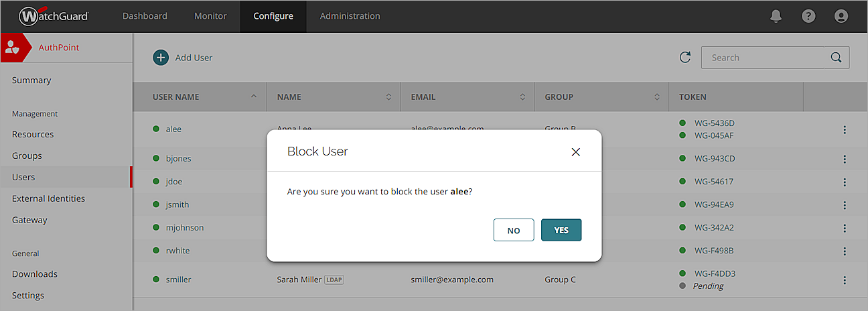The width and height of the screenshot is (868, 311).
Task: Click the notifications bell icon
Action: pos(776,16)
